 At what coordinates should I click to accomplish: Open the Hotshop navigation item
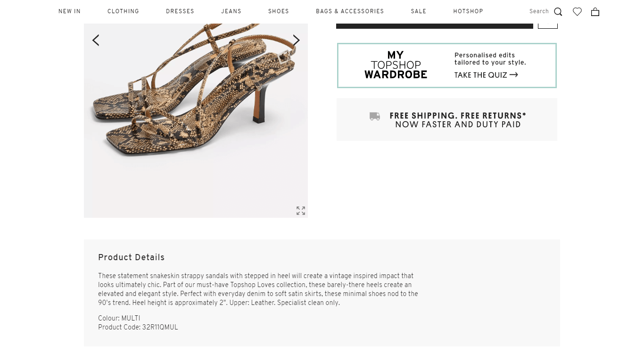tap(468, 11)
